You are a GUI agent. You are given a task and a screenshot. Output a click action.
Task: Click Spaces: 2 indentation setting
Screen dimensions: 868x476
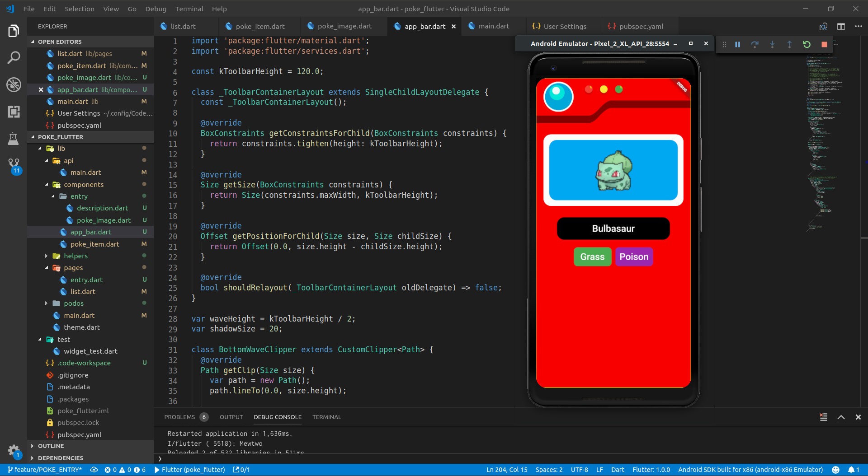[x=549, y=470]
